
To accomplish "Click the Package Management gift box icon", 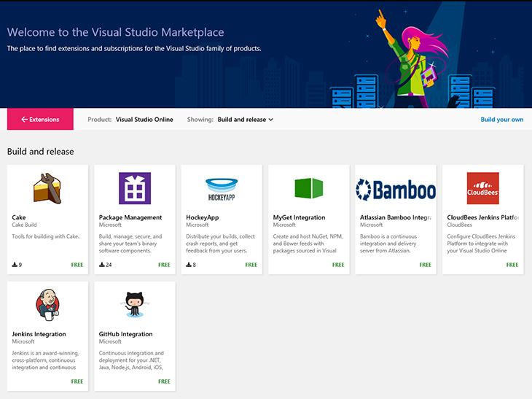I will pos(135,188).
